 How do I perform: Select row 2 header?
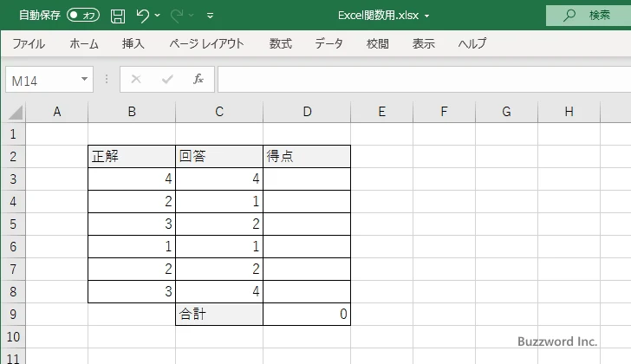coord(13,157)
